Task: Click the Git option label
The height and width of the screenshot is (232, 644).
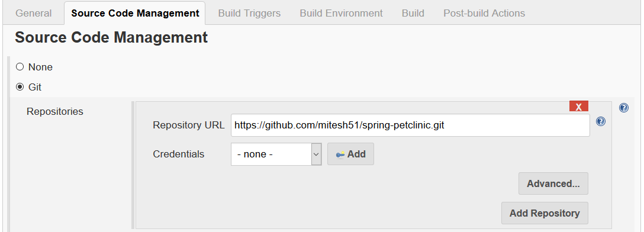Action: tap(35, 88)
